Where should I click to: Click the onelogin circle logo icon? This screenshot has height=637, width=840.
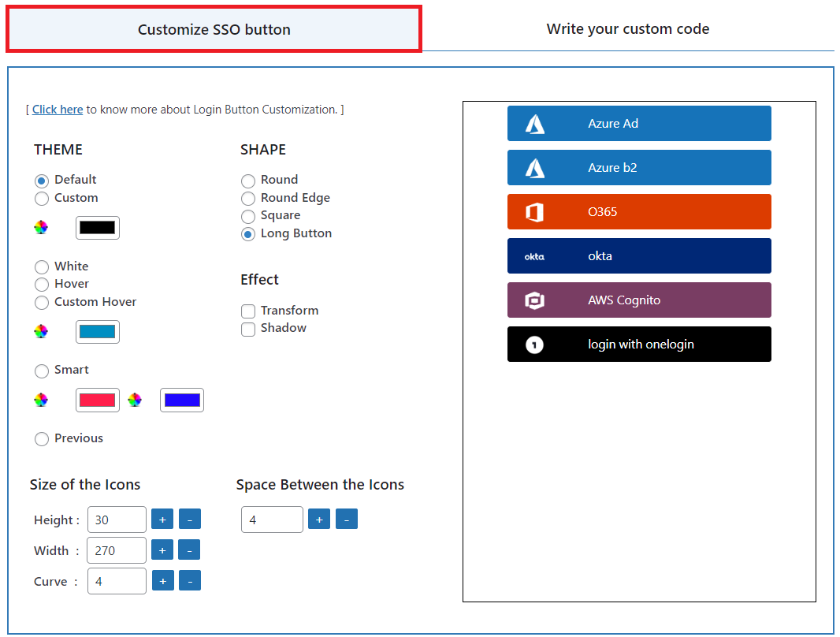click(534, 345)
